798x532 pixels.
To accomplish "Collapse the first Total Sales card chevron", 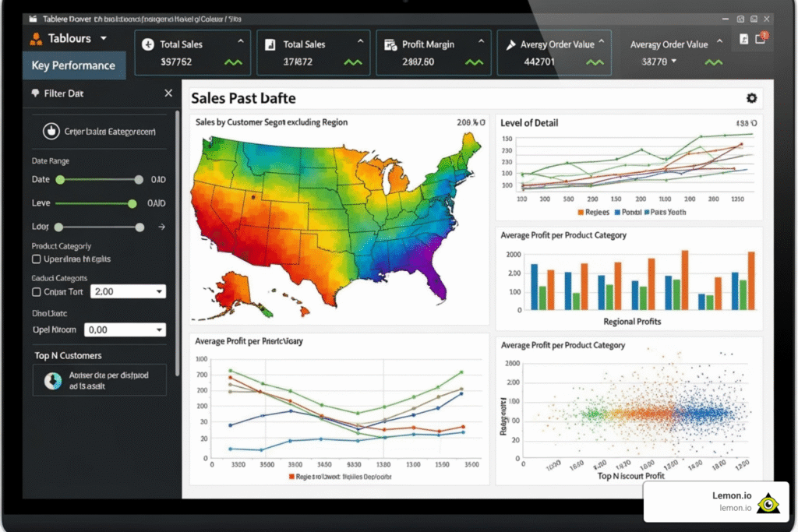I will pyautogui.click(x=240, y=41).
